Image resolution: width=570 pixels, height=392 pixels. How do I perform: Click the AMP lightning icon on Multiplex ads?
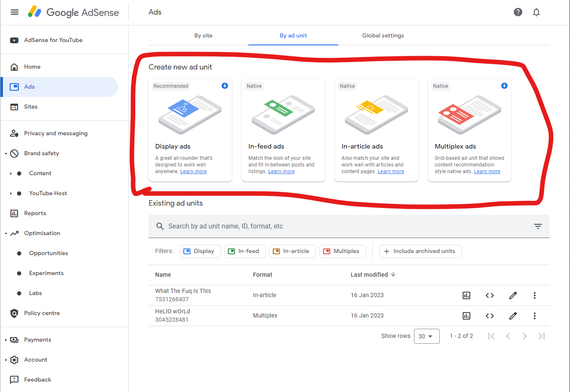[x=504, y=86]
